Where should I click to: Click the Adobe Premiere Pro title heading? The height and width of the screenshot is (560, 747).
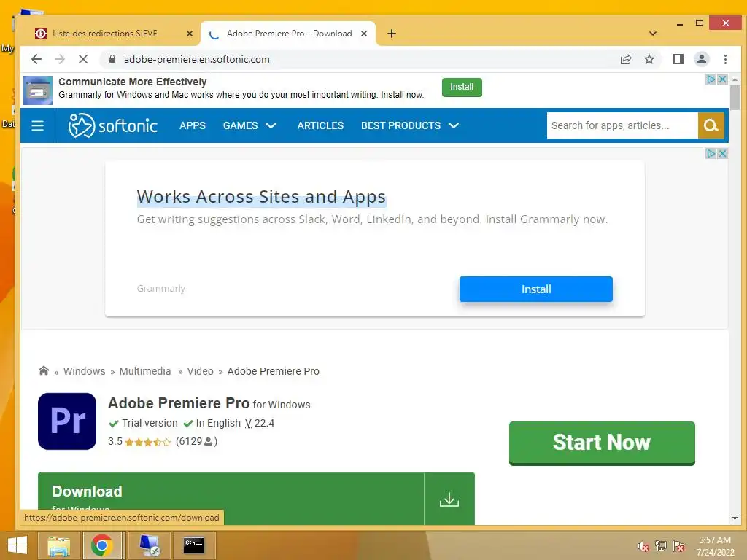179,403
